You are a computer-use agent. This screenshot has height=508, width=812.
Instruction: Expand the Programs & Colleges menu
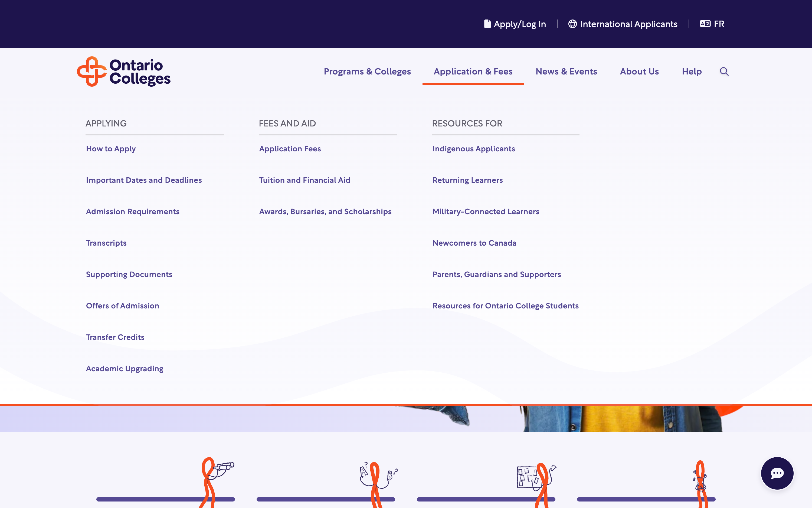point(367,71)
